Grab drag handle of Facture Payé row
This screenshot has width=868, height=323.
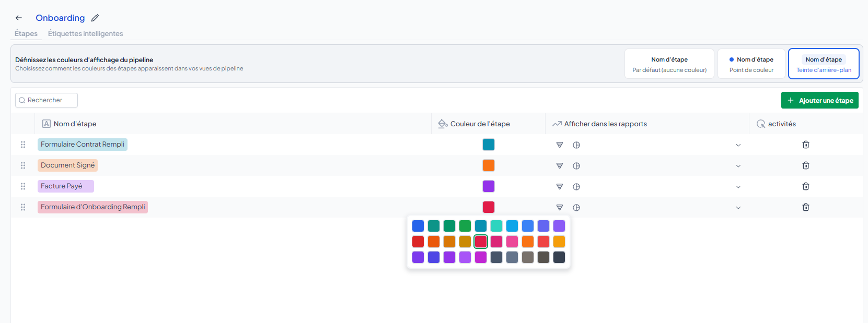23,186
